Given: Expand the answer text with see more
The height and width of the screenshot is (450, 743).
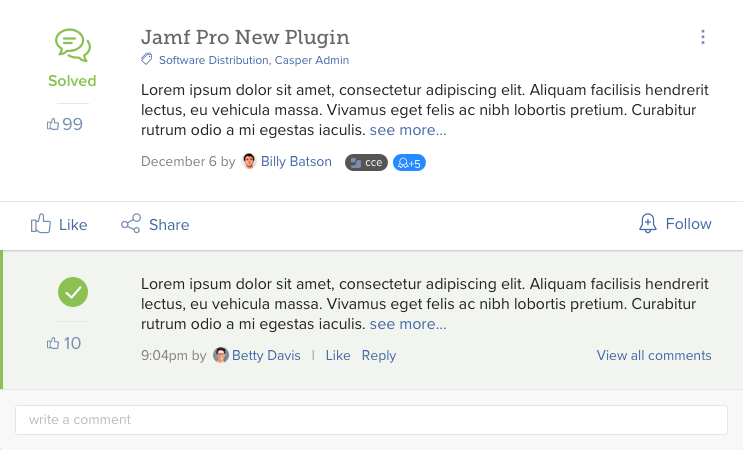Looking at the screenshot, I should pyautogui.click(x=408, y=324).
